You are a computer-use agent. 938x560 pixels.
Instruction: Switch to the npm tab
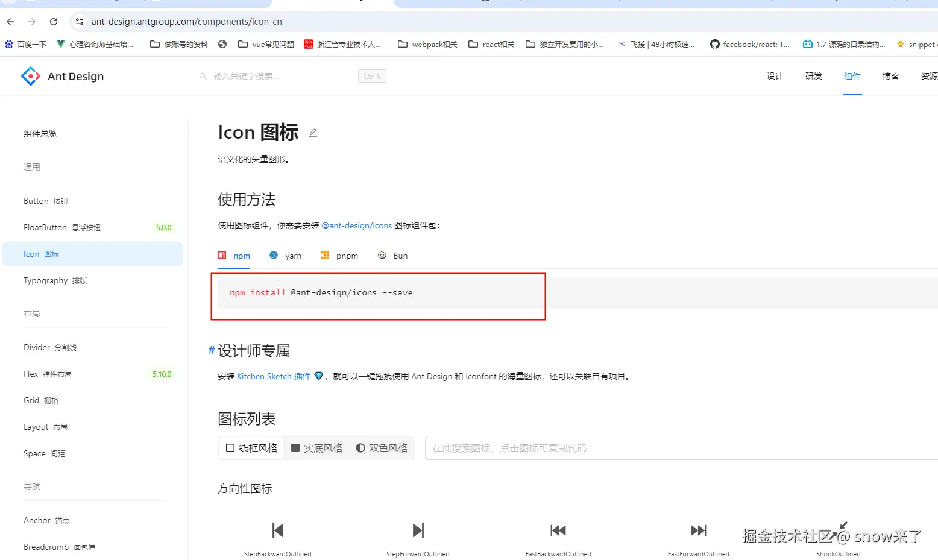[234, 256]
